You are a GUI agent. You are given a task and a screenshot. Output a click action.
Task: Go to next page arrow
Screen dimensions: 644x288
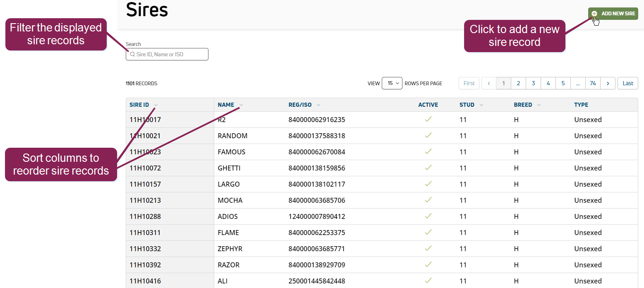click(608, 83)
